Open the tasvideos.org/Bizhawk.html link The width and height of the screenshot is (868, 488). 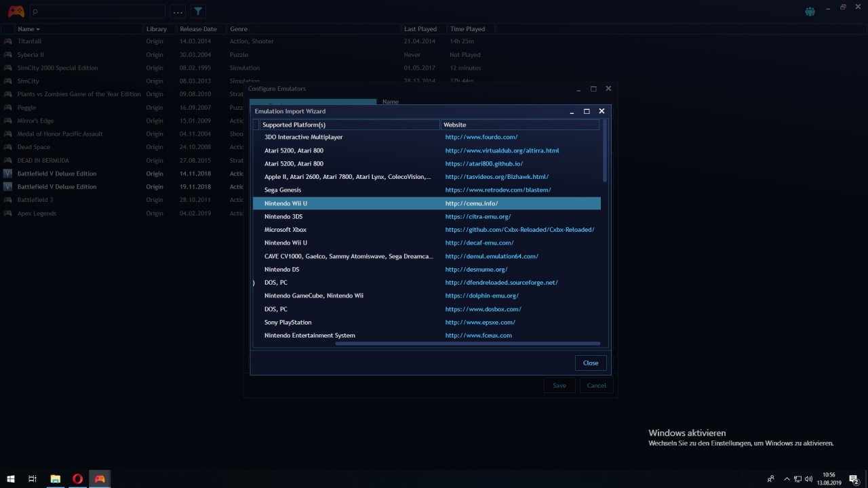[x=497, y=177]
